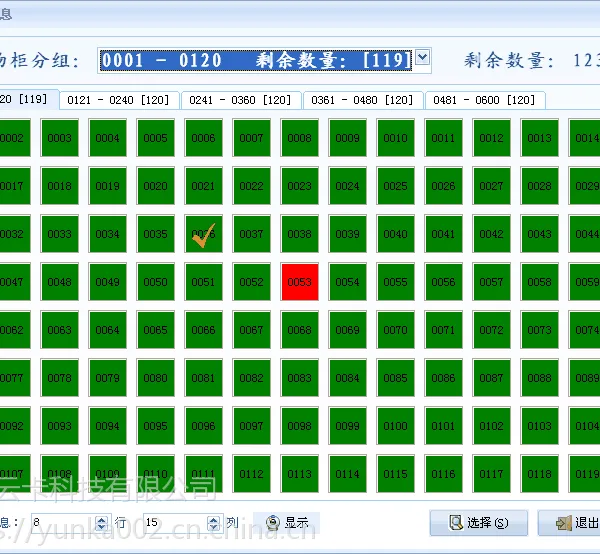This screenshot has height=554, width=600.
Task: Select the occupied red locker 0053
Action: (x=300, y=282)
